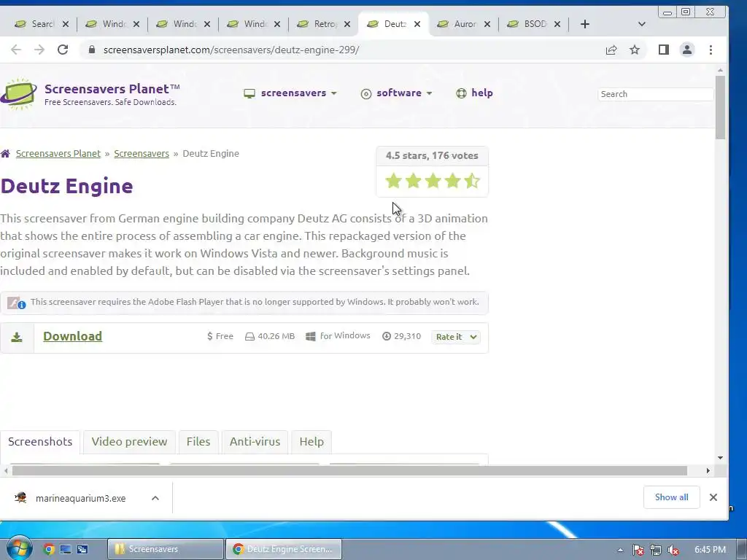Bookmark this page with the star
This screenshot has width=747, height=560.
click(x=635, y=50)
